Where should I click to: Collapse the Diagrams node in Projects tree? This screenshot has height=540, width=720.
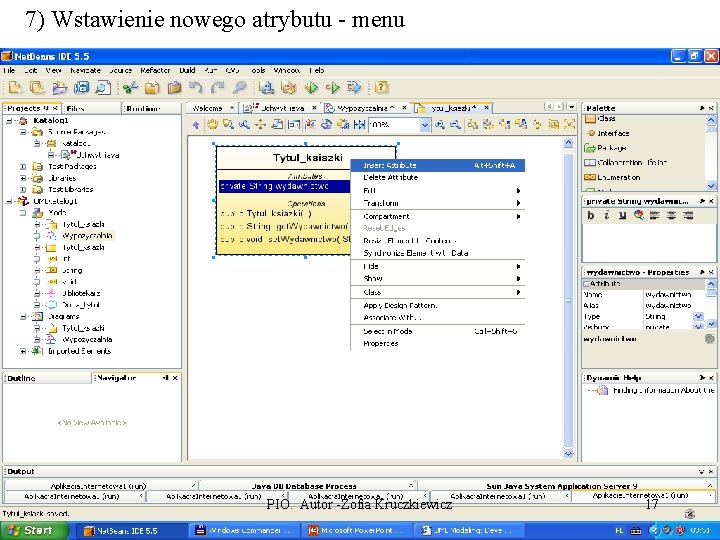23,316
